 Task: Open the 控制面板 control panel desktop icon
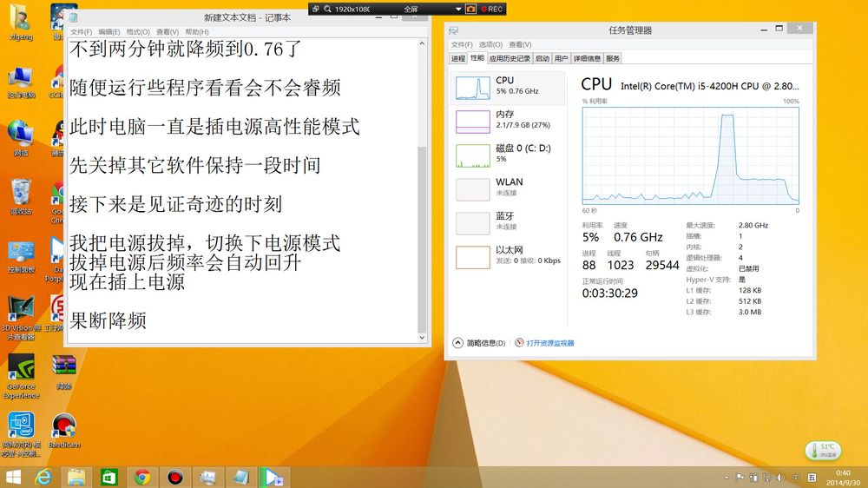[x=21, y=256]
